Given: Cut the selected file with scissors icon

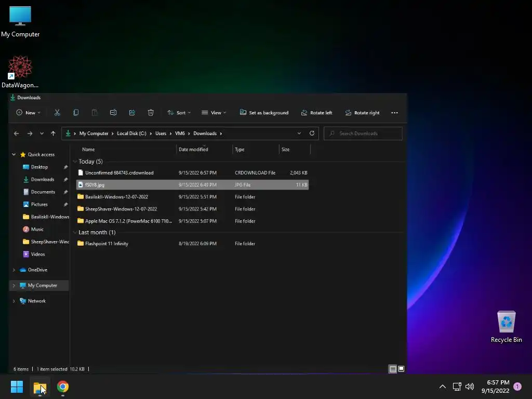Looking at the screenshot, I should pos(57,113).
